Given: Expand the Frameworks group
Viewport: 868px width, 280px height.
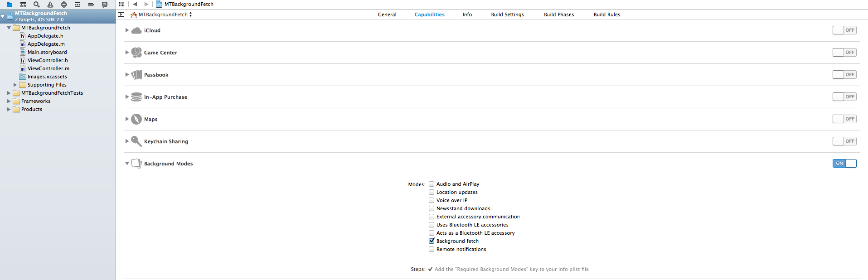Looking at the screenshot, I should pyautogui.click(x=9, y=101).
